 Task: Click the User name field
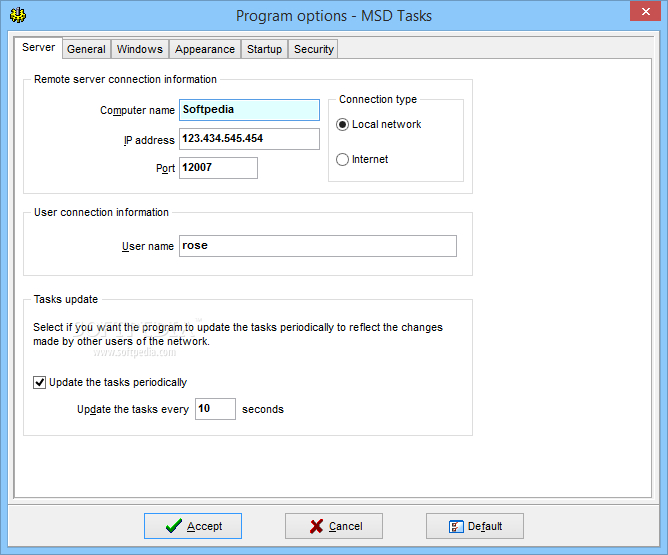pyautogui.click(x=318, y=246)
